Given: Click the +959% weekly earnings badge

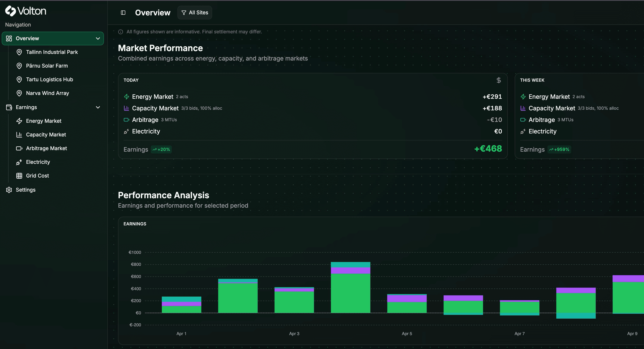Looking at the screenshot, I should (x=559, y=149).
